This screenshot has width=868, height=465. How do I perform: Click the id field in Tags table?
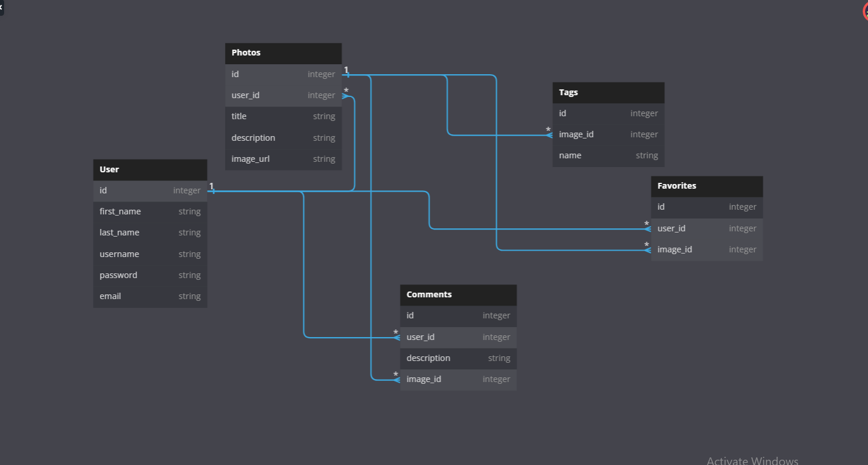point(608,113)
